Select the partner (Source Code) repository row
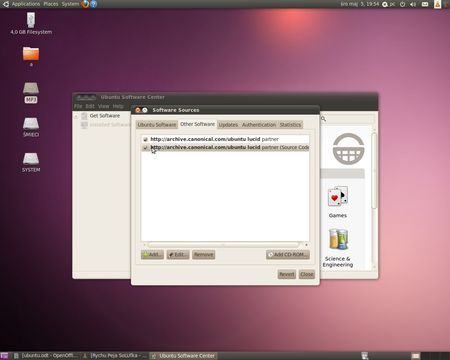This screenshot has height=360, width=450. click(225, 147)
